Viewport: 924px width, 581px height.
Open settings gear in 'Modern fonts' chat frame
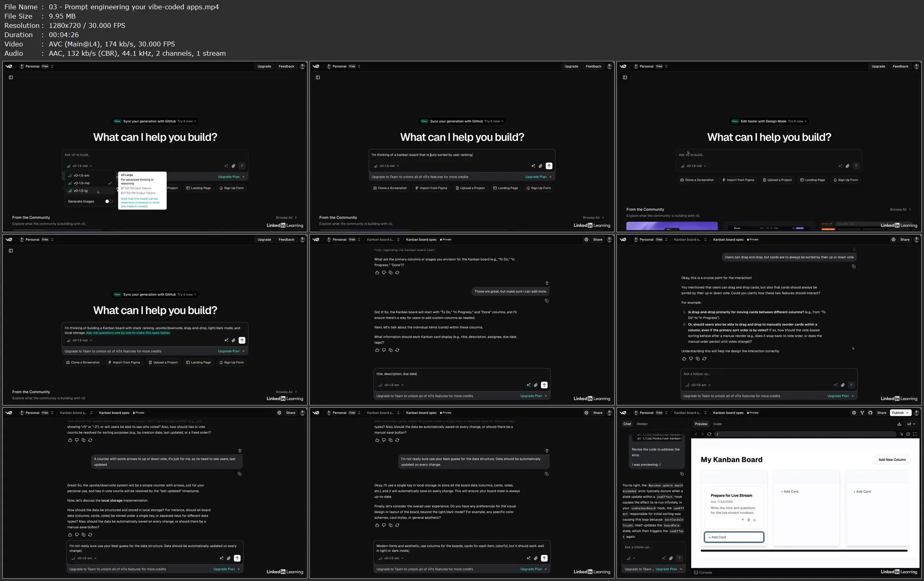[586, 413]
